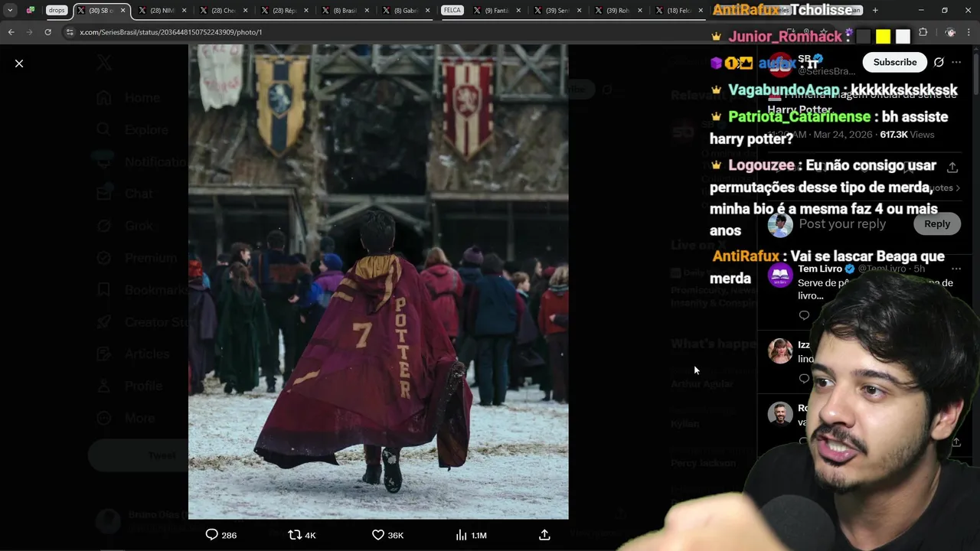
Task: Expand the quotes chevron in the post
Action: point(957,188)
